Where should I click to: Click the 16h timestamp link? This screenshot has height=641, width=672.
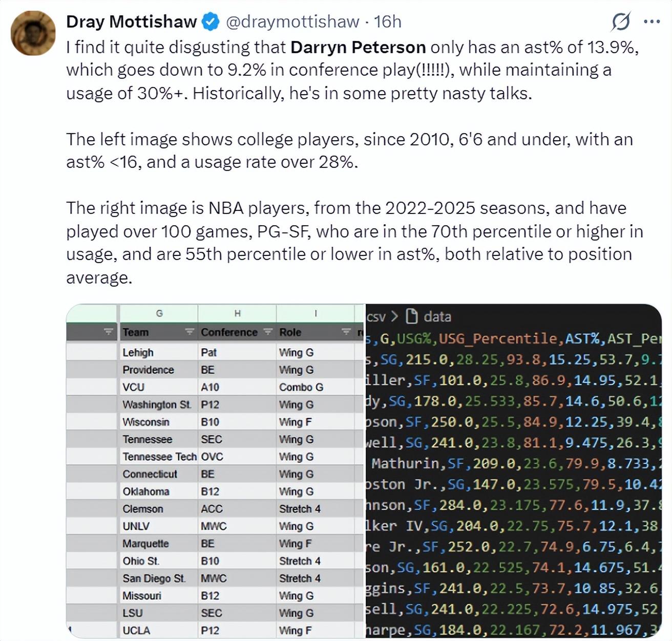(x=388, y=22)
